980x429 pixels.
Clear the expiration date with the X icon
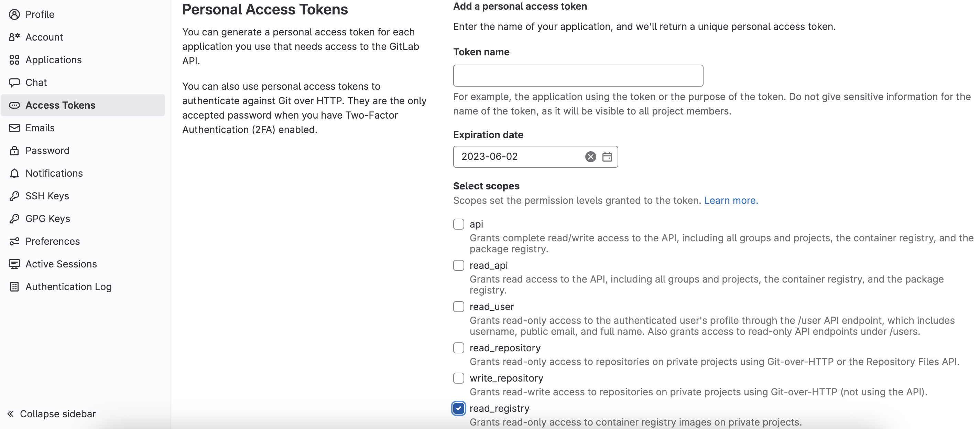click(590, 157)
